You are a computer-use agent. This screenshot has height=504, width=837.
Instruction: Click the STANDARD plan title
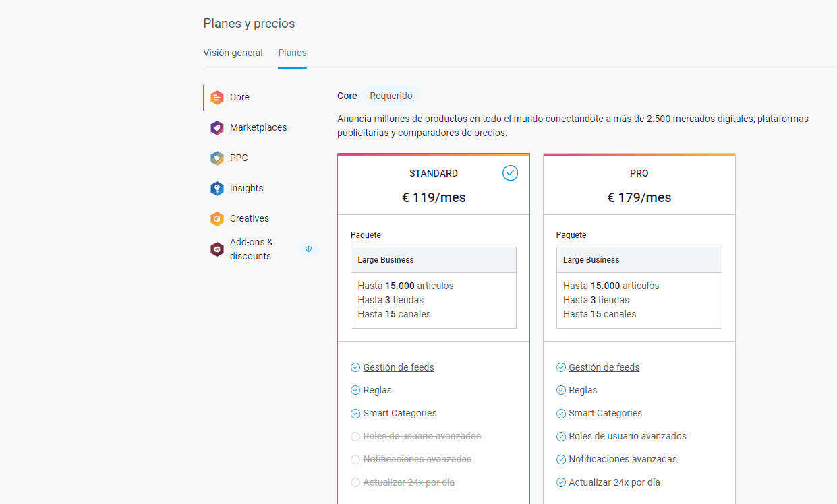[434, 173]
